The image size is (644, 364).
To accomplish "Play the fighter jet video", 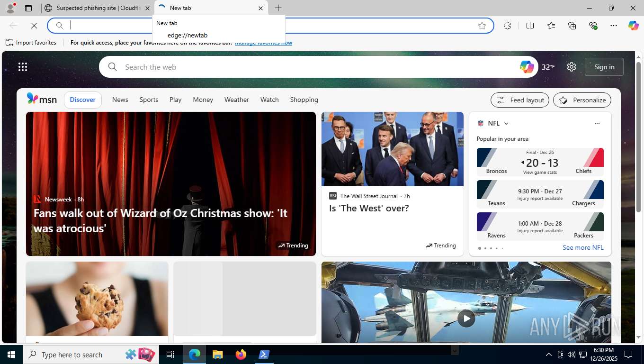I will pyautogui.click(x=466, y=318).
